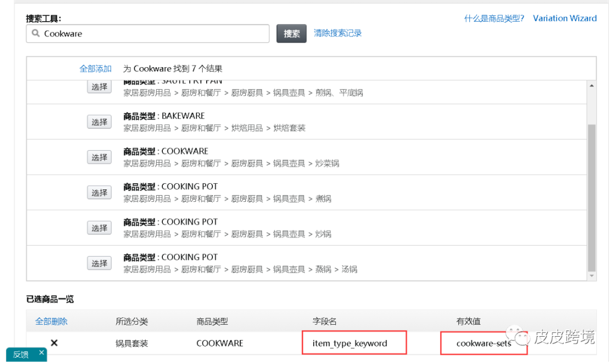This screenshot has width=615, height=364.
Task: Click category path ending in 蒸锅 > 汤锅
Action: click(240, 269)
